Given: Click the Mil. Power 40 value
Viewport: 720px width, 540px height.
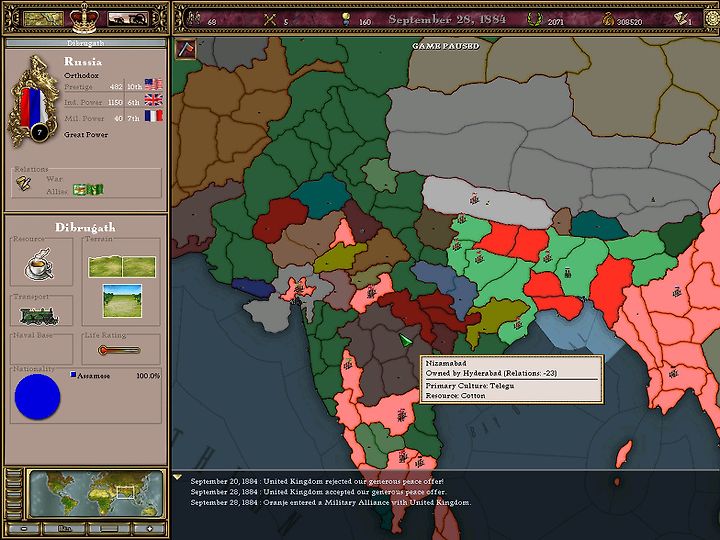Looking at the screenshot, I should pos(118,118).
